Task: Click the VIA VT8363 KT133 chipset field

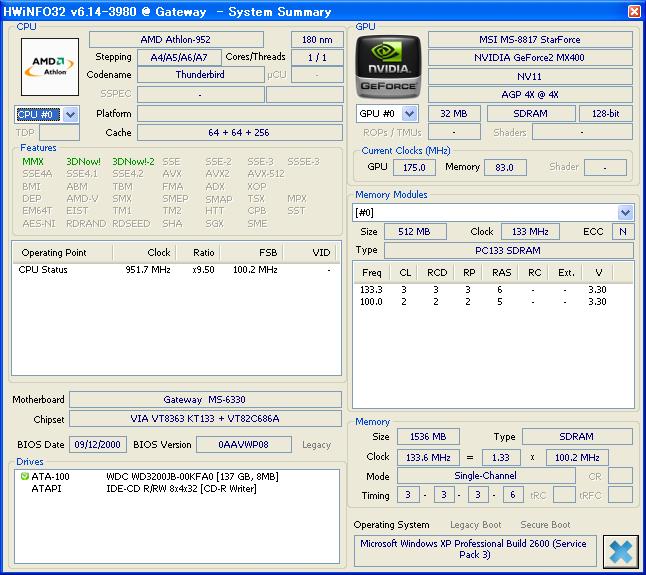Action: pyautogui.click(x=205, y=418)
